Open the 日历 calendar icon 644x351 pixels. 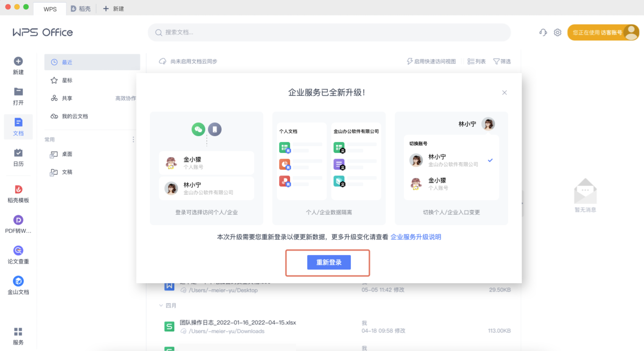pyautogui.click(x=18, y=153)
